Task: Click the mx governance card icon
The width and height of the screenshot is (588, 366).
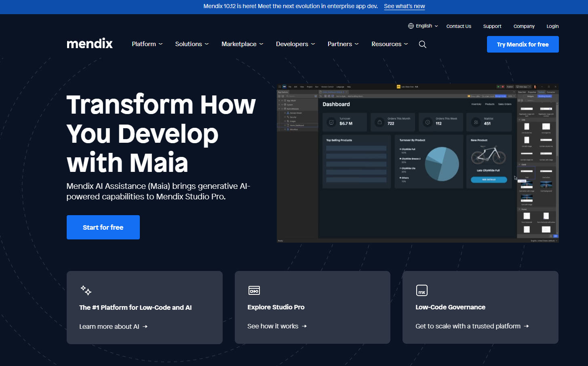Action: point(422,290)
